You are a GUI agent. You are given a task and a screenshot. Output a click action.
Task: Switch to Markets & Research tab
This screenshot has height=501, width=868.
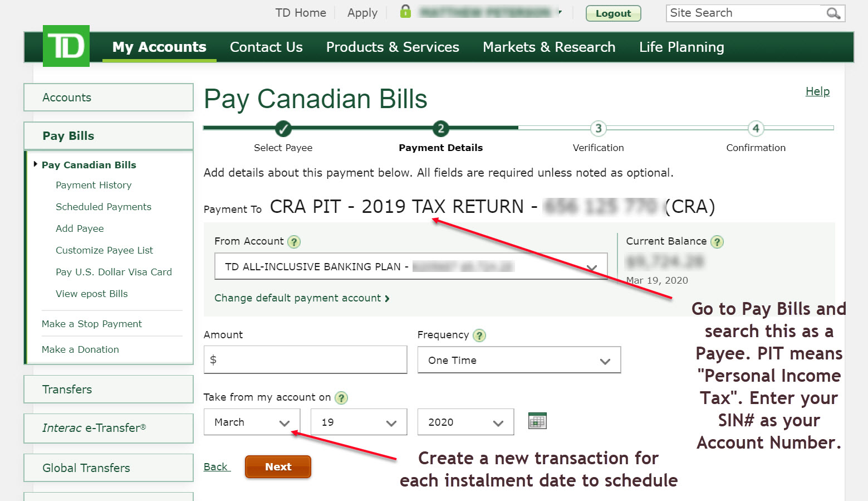pyautogui.click(x=549, y=47)
